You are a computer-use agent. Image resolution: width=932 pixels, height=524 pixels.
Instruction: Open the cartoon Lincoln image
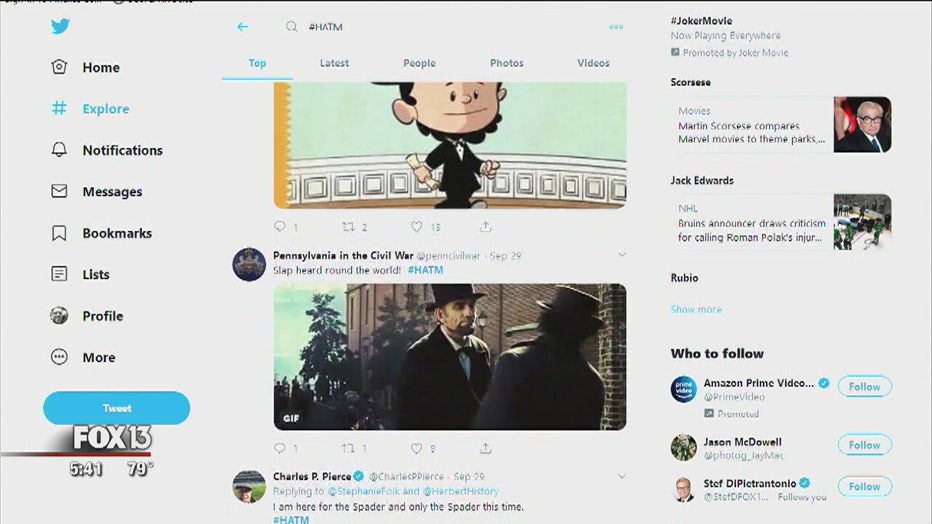(450, 145)
